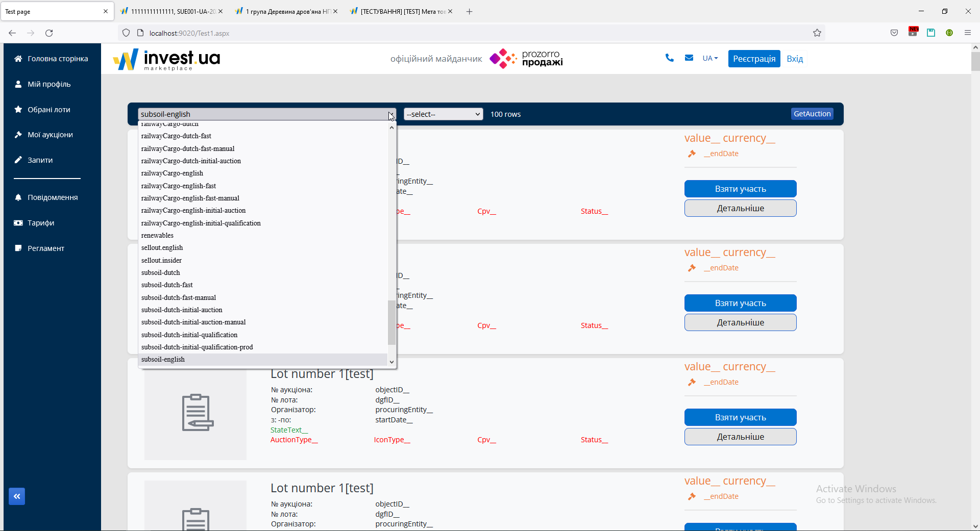Click the GetAuction button

click(812, 114)
